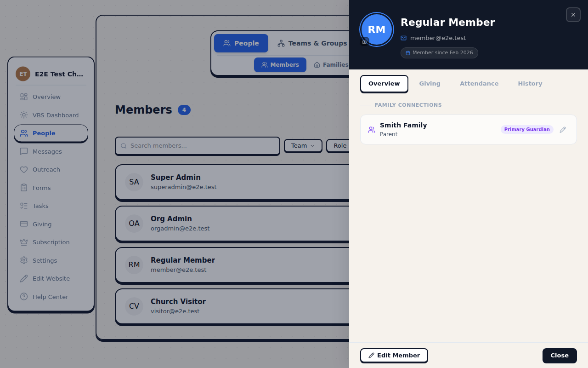Click the Search members input field
This screenshot has height=368, width=588.
point(197,145)
